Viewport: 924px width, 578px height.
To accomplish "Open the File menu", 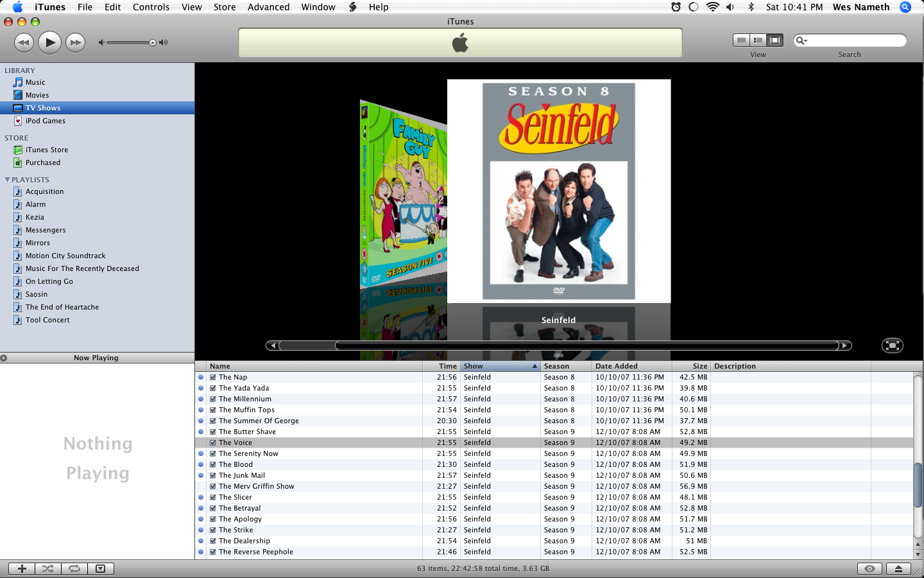I will coord(85,7).
